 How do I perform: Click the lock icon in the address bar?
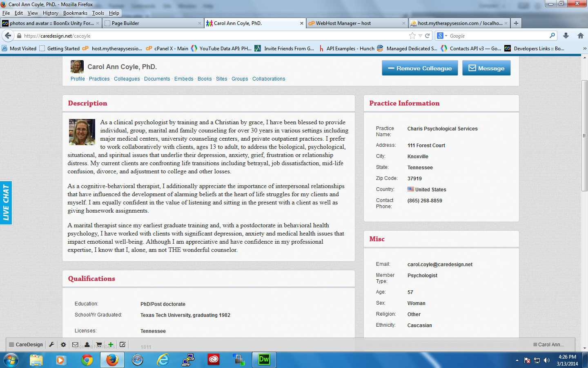click(19, 36)
